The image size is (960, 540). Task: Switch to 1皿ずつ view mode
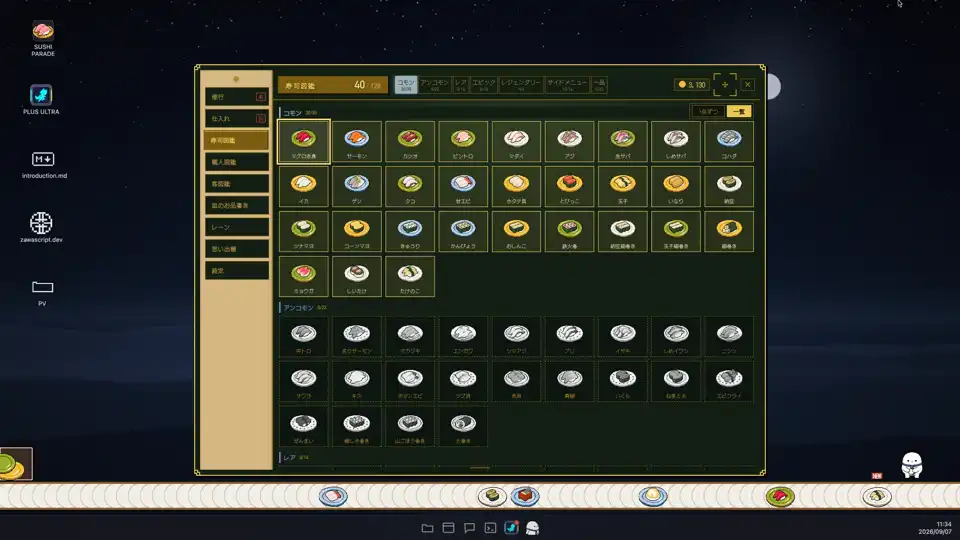(x=708, y=111)
